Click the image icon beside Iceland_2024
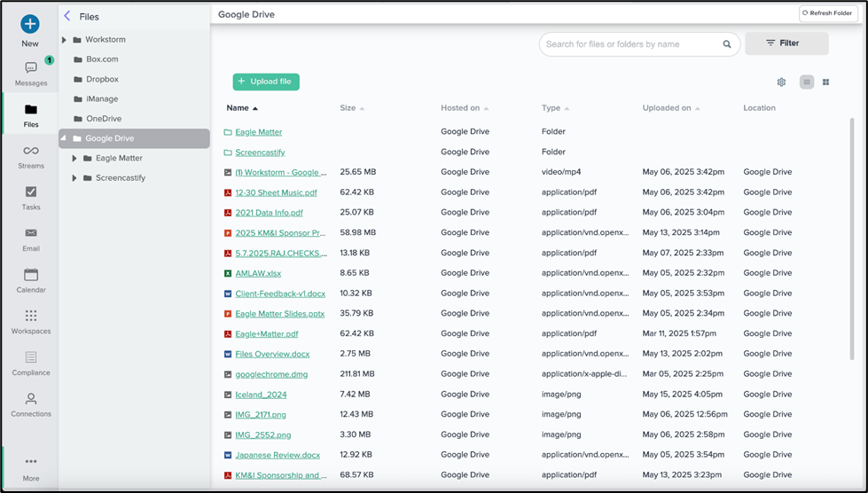Viewport: 868px width, 493px height. (228, 395)
